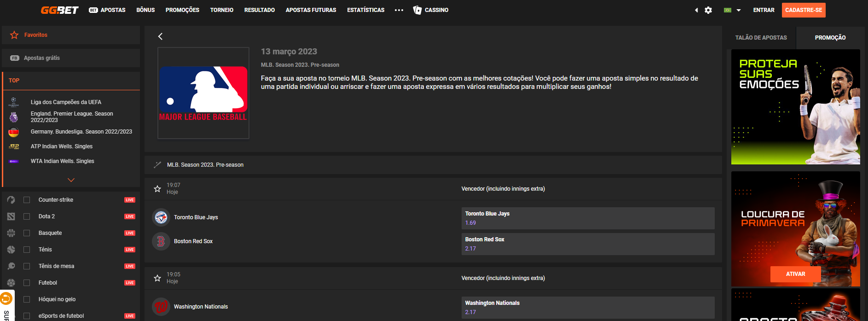Go back using the left chevron arrow
Image resolution: width=868 pixels, height=321 pixels.
(160, 36)
